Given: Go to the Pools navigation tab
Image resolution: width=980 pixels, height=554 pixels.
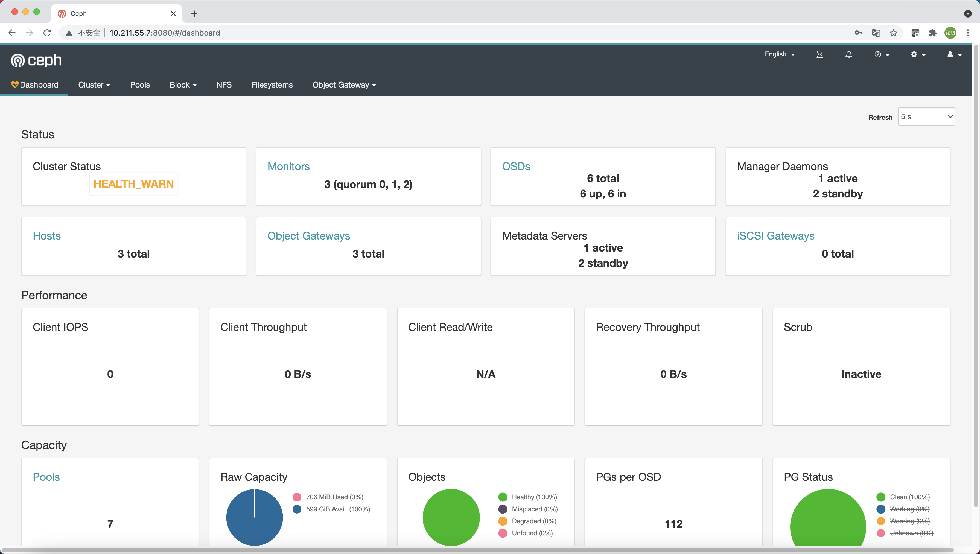Looking at the screenshot, I should 140,85.
